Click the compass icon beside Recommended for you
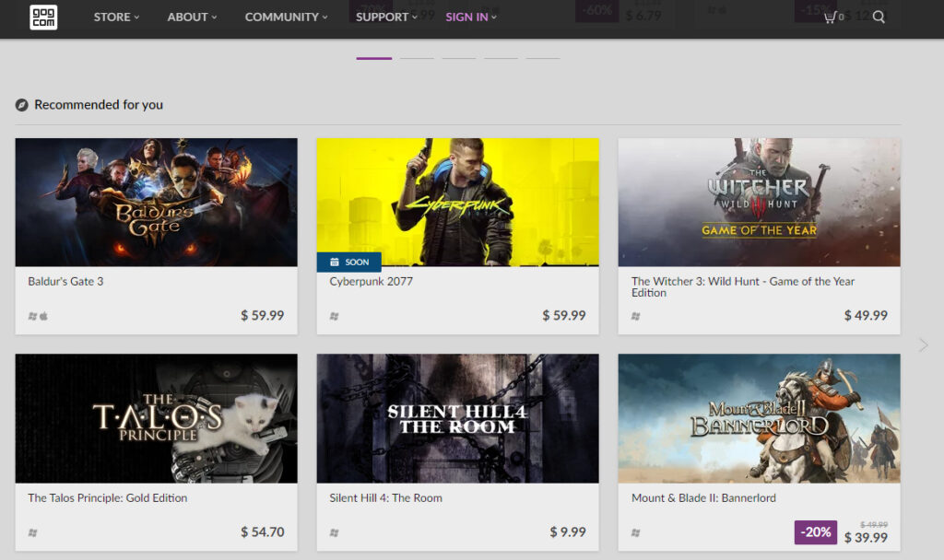The width and height of the screenshot is (944, 560). [x=22, y=105]
